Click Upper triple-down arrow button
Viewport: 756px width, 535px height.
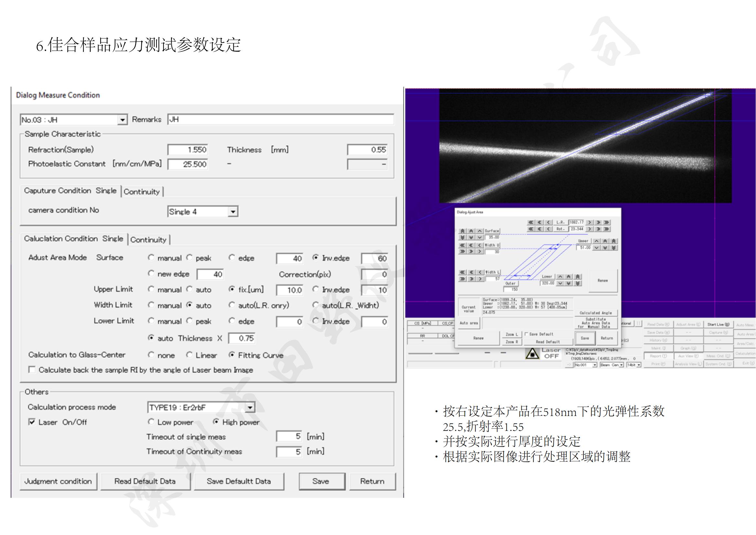tap(614, 248)
